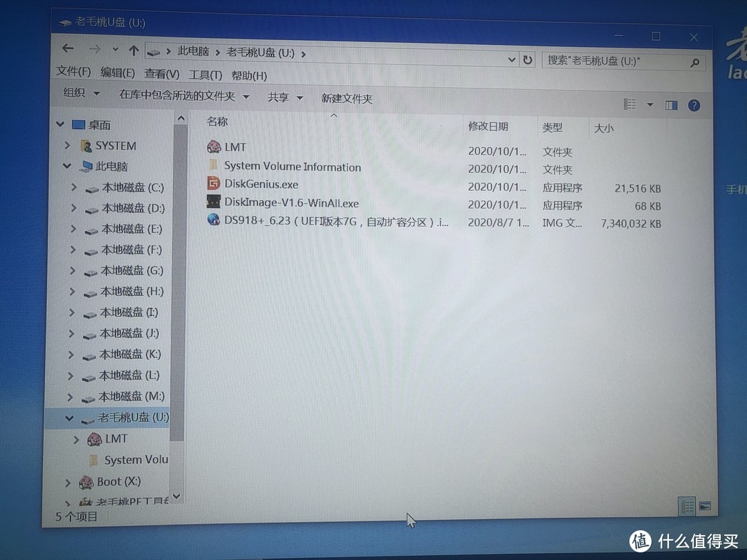Expand 本地磁盘 (C:) in tree
The image size is (747, 560).
(x=74, y=187)
